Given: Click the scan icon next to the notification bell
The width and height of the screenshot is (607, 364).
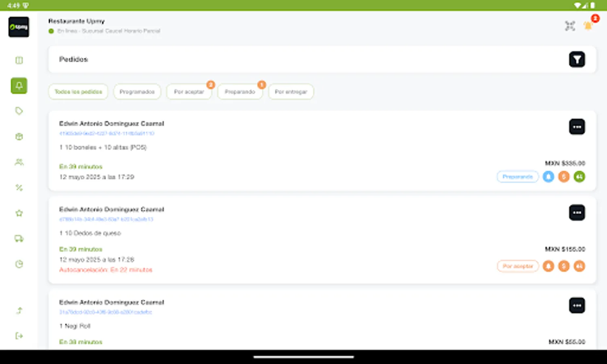Looking at the screenshot, I should click(570, 25).
